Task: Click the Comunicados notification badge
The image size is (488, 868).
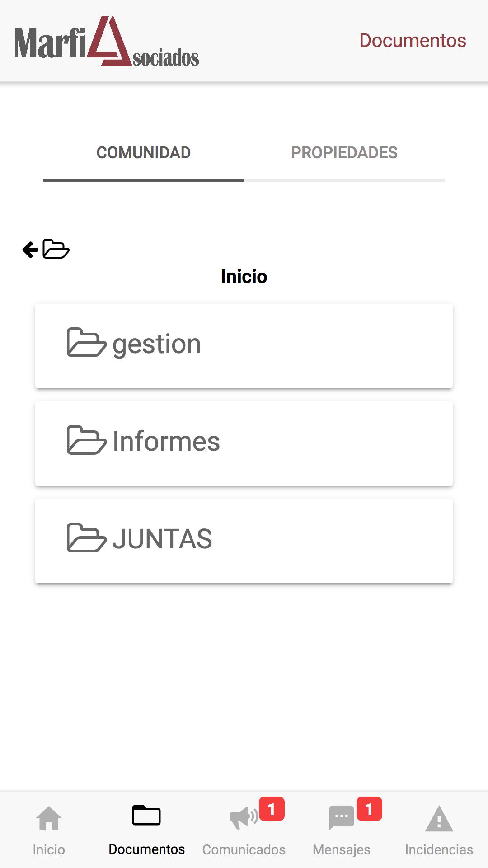Action: [x=272, y=809]
